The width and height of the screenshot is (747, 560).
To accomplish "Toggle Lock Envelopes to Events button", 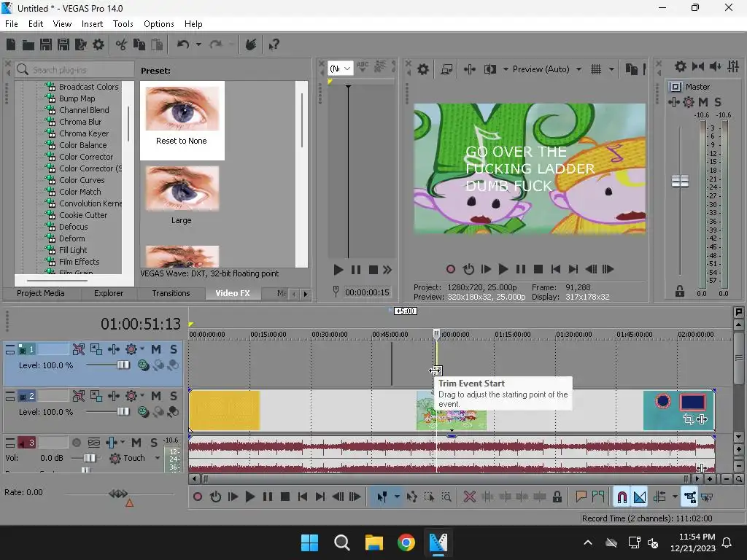I will pos(690,497).
